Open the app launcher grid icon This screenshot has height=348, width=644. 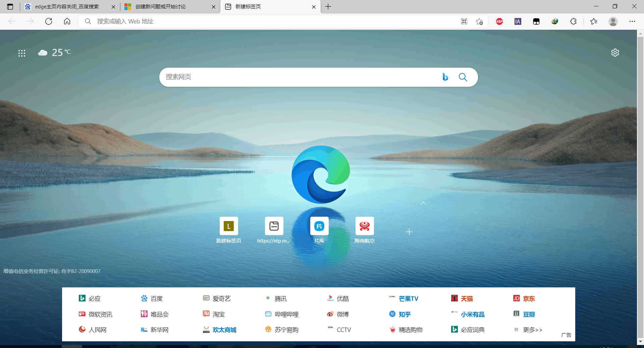pyautogui.click(x=22, y=53)
